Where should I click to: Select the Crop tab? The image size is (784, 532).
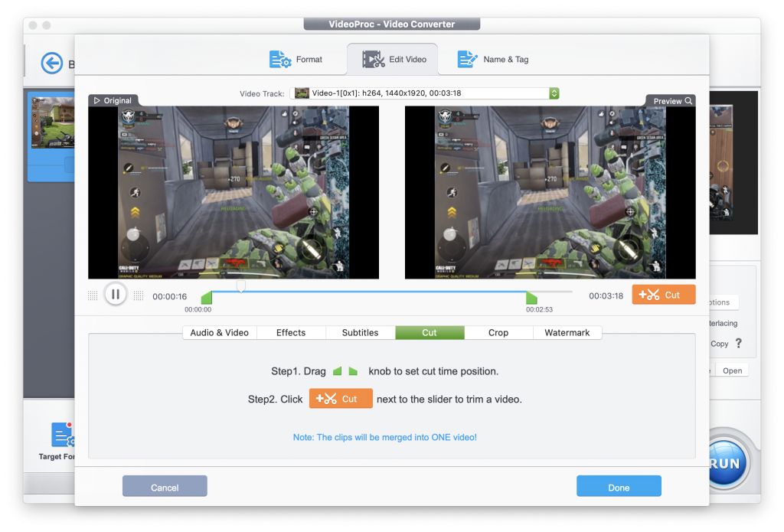click(x=498, y=332)
